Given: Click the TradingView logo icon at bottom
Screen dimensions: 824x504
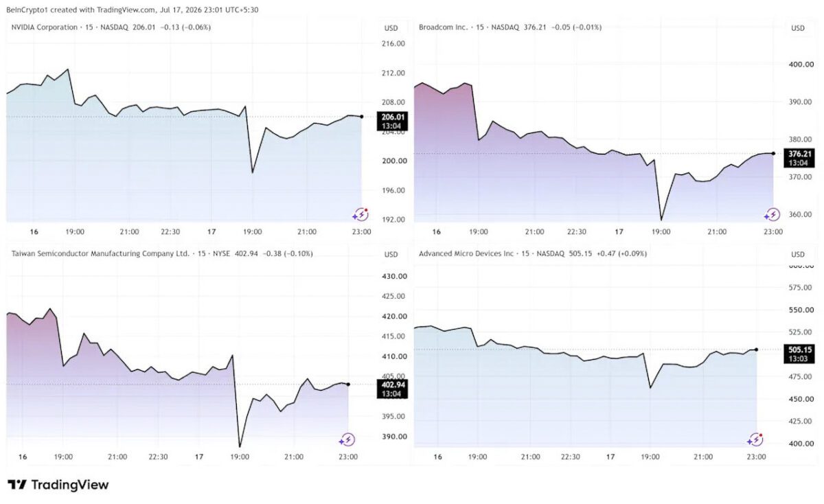Looking at the screenshot, I should point(17,485).
